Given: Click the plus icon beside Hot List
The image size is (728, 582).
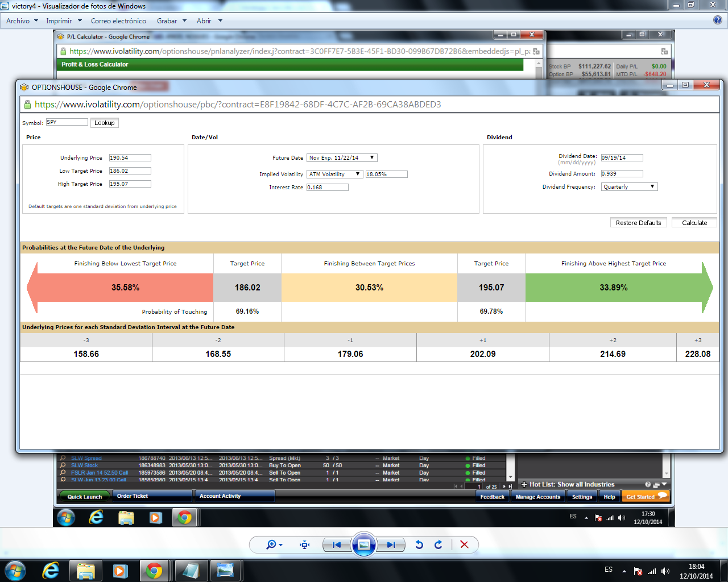Looking at the screenshot, I should (524, 484).
